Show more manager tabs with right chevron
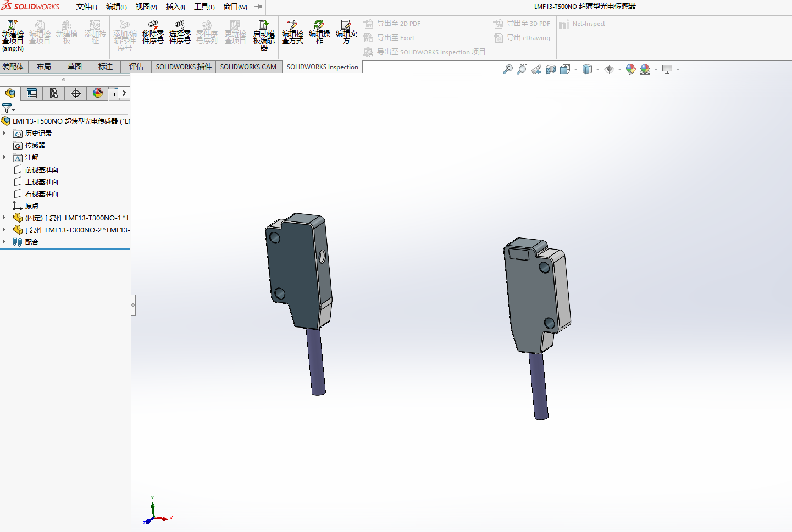 click(124, 93)
